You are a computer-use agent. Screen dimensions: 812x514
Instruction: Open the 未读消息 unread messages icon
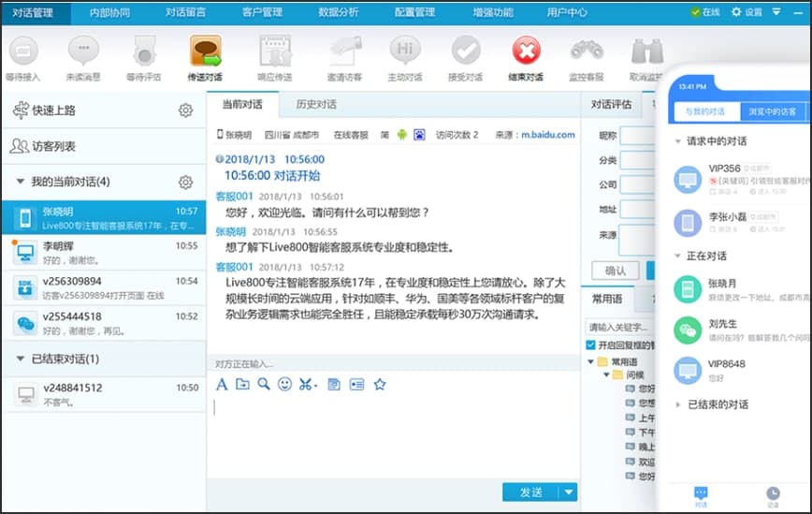coord(84,51)
